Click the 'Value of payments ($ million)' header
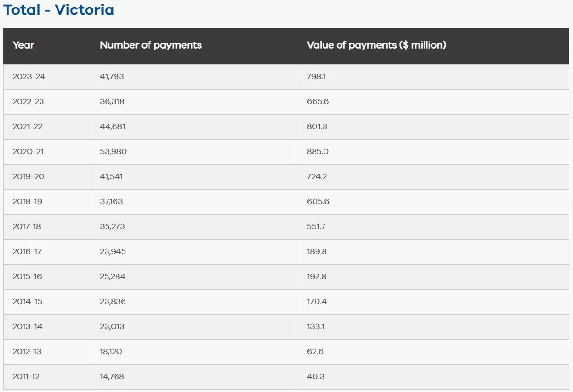Viewport: 573px width, 392px height. coord(376,45)
